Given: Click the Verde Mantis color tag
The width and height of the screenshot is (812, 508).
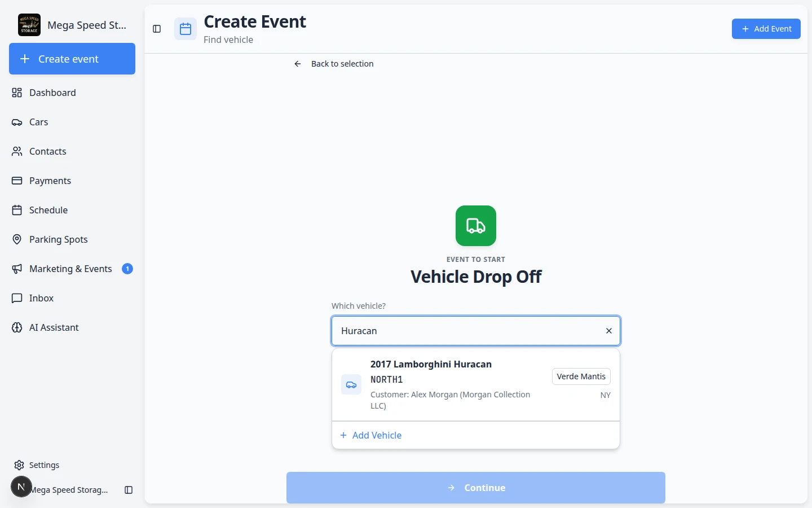Looking at the screenshot, I should (581, 376).
